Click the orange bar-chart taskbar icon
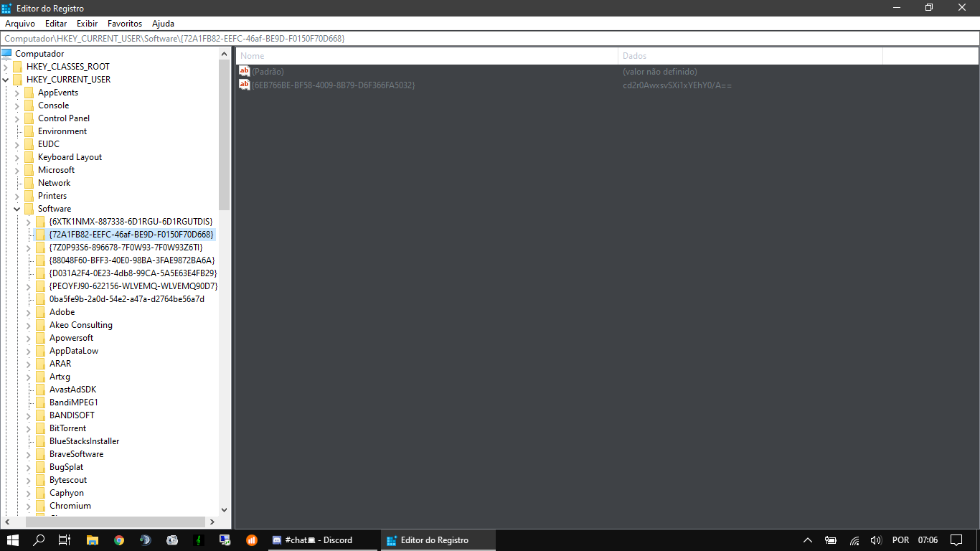Image resolution: width=980 pixels, height=551 pixels. pyautogui.click(x=252, y=540)
